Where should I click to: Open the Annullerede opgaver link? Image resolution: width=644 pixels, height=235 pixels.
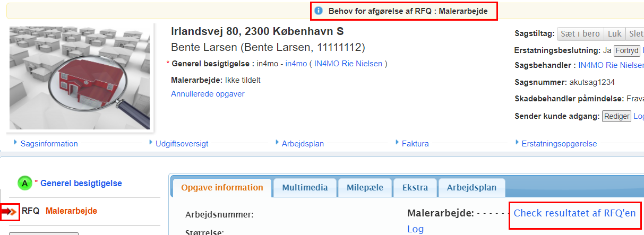click(208, 94)
